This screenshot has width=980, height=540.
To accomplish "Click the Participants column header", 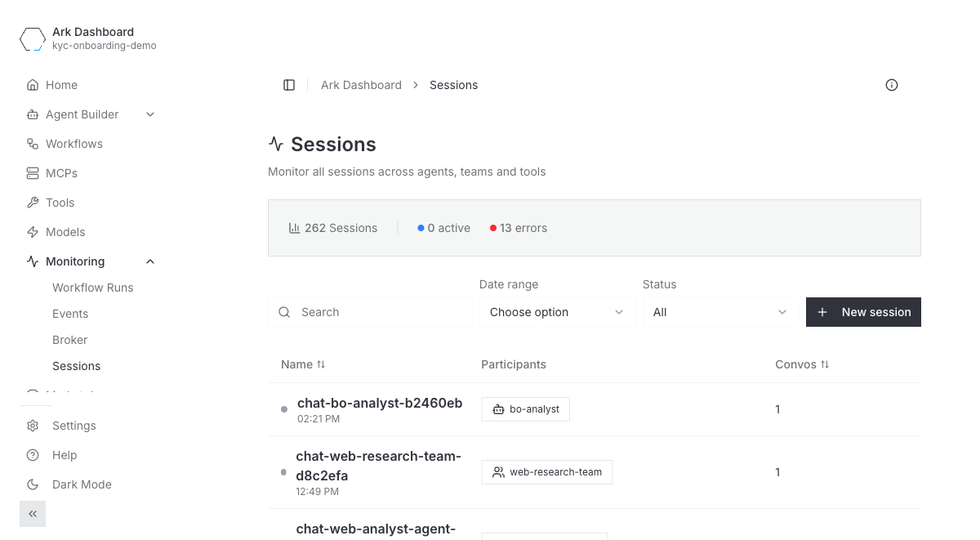I will (514, 364).
